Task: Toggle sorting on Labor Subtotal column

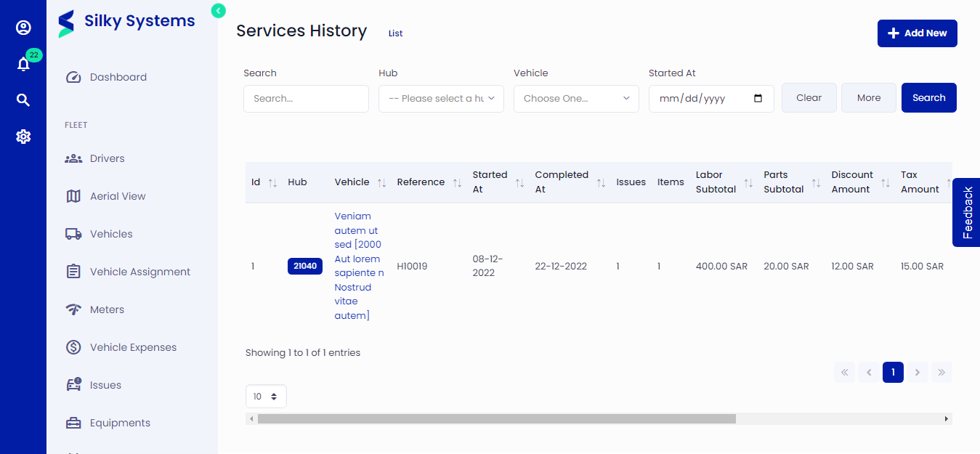Action: pos(749,182)
